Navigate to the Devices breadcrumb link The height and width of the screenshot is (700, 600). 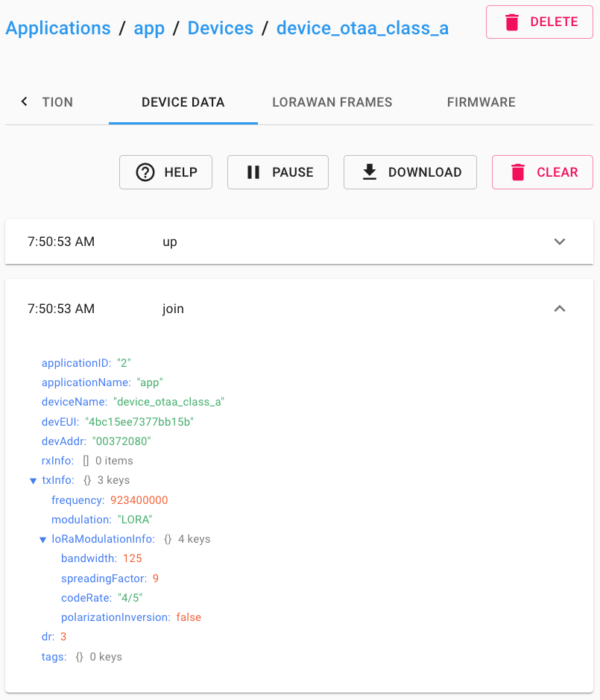pos(220,28)
